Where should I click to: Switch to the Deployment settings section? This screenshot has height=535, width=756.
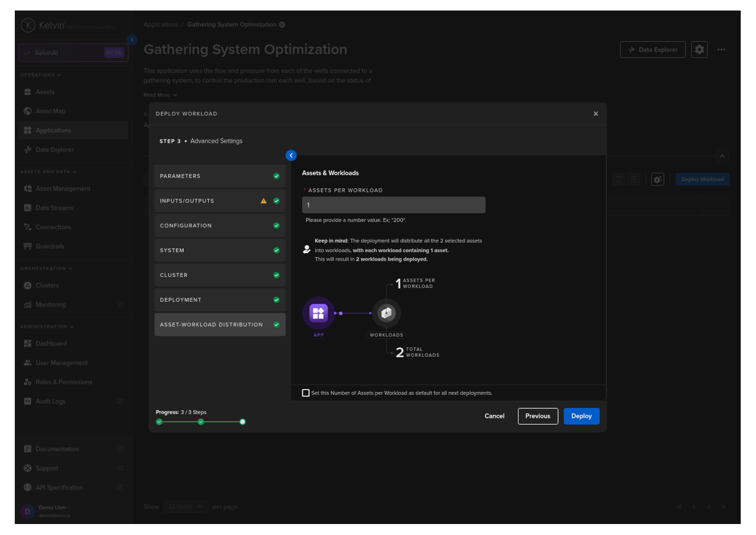[x=220, y=300]
